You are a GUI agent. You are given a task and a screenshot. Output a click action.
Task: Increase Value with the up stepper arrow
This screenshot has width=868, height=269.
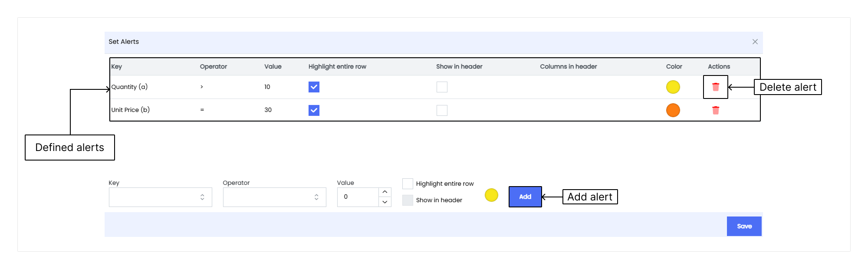pyautogui.click(x=385, y=192)
